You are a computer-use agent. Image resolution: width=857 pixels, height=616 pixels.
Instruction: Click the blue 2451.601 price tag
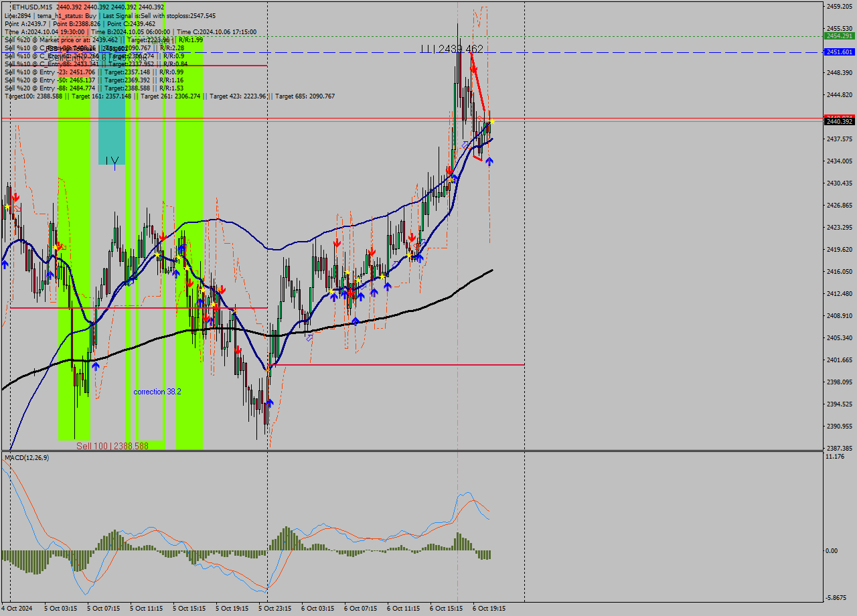pyautogui.click(x=839, y=52)
